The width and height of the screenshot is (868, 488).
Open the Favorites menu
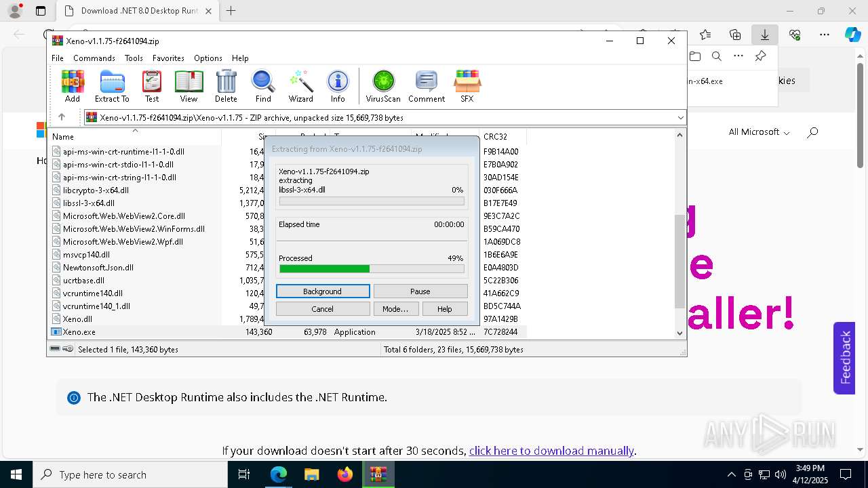pyautogui.click(x=168, y=58)
